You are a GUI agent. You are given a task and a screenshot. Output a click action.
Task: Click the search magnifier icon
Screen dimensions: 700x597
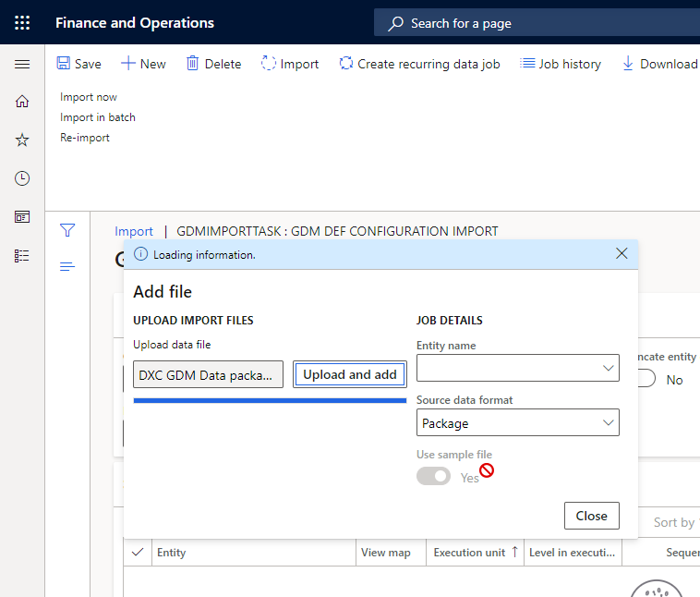(395, 23)
